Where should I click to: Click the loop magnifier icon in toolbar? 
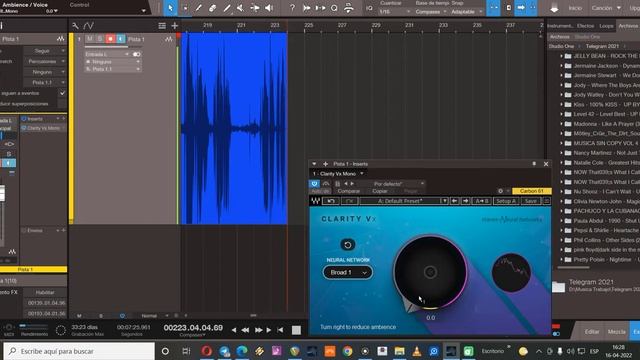[x=334, y=8]
